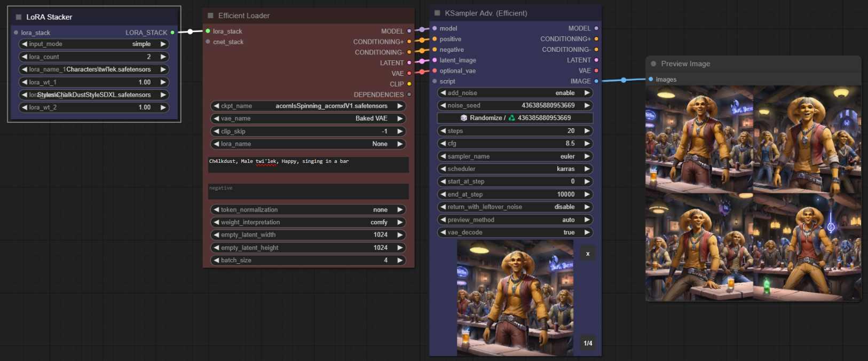Open scheduler karras dropdown

tap(515, 169)
